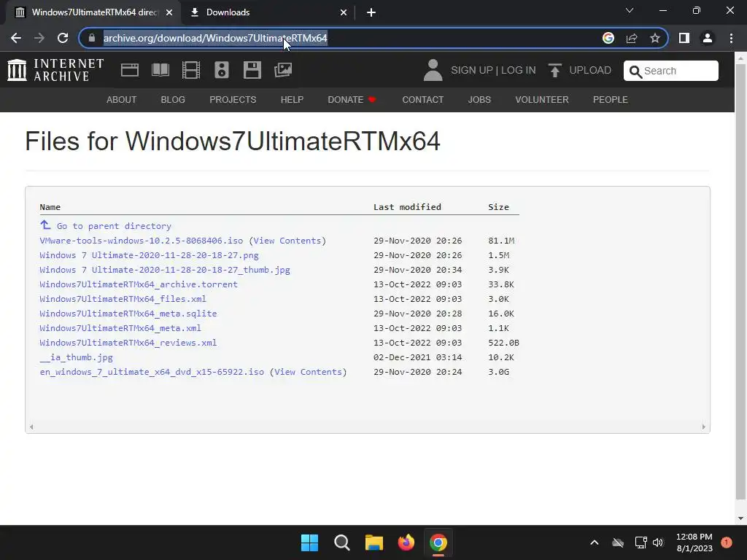The image size is (747, 560).
Task: Open the Internet Archive video film icon
Action: pyautogui.click(x=191, y=70)
